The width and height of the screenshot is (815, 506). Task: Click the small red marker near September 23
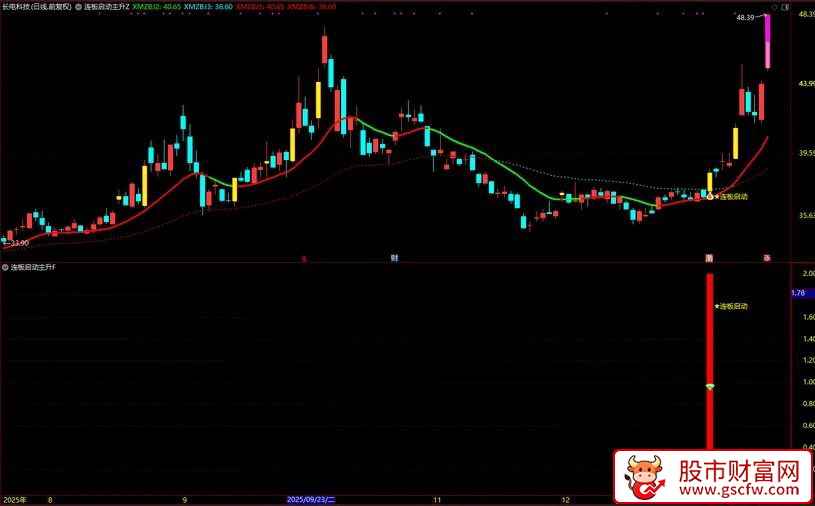(305, 258)
